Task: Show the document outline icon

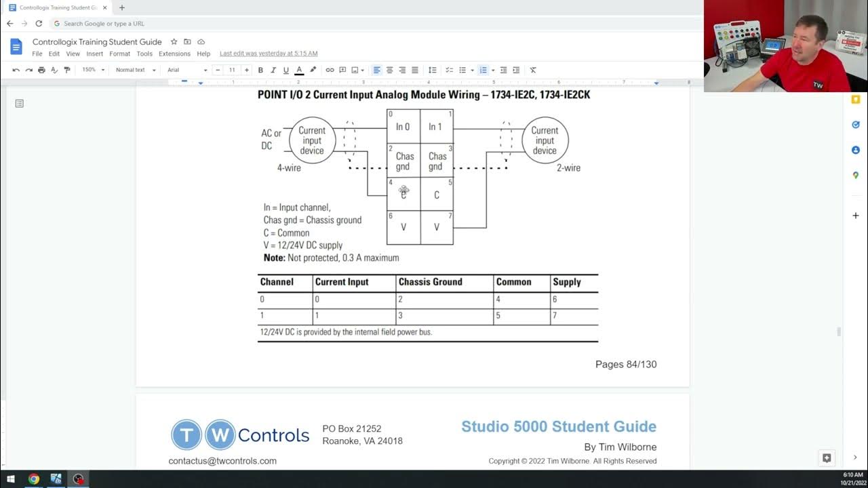Action: 19,104
